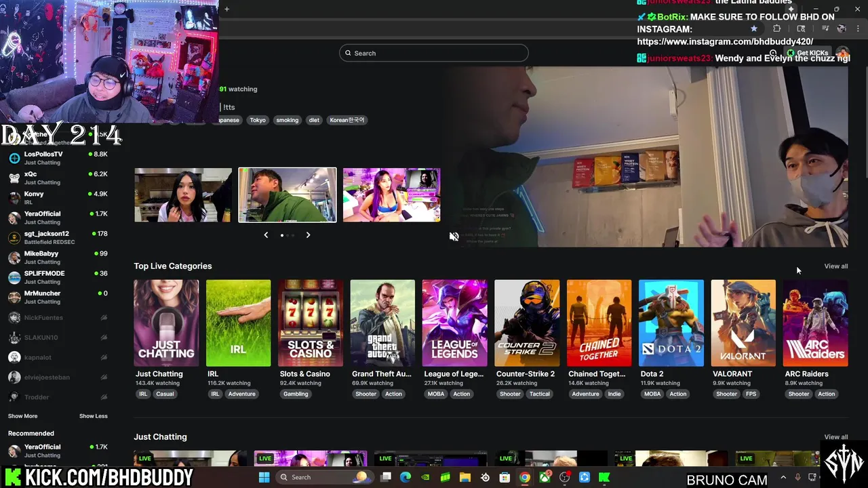Open a new browser tab
Image resolution: width=868 pixels, height=488 pixels.
tap(226, 9)
